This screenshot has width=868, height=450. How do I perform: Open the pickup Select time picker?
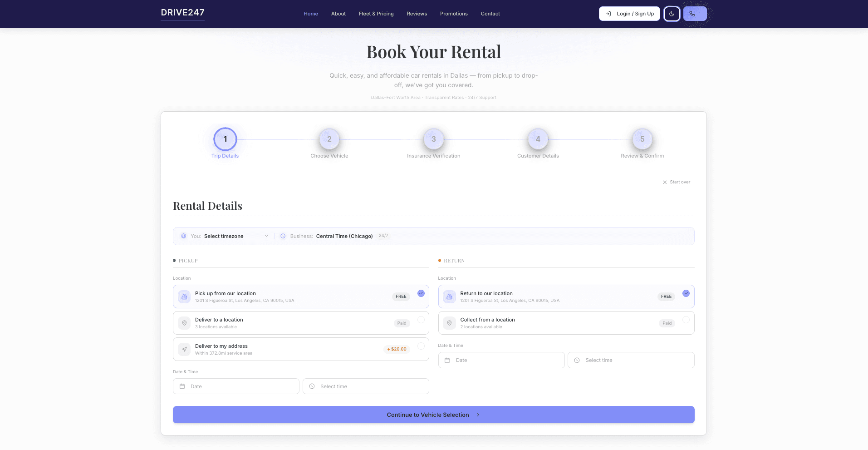[x=366, y=386]
